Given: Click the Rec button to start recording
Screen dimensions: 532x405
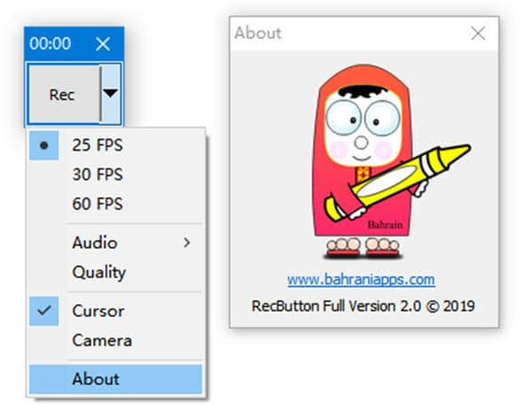Looking at the screenshot, I should pyautogui.click(x=62, y=95).
